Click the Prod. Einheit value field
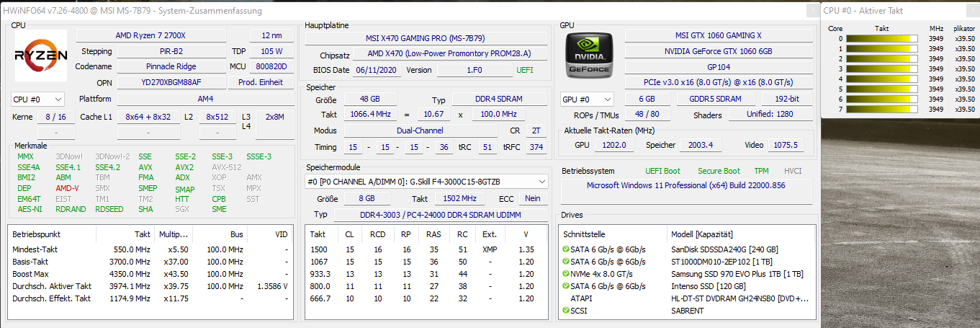 [x=261, y=82]
